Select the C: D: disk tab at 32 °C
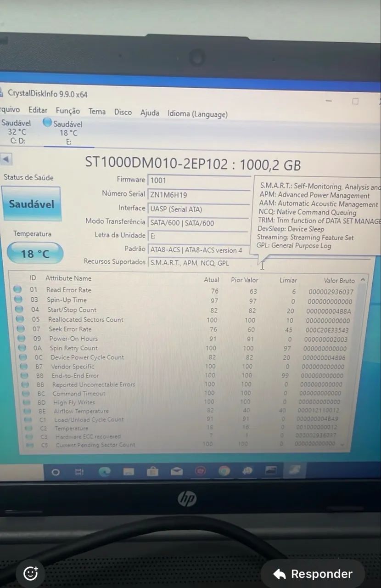The image size is (381, 588). pos(17,132)
